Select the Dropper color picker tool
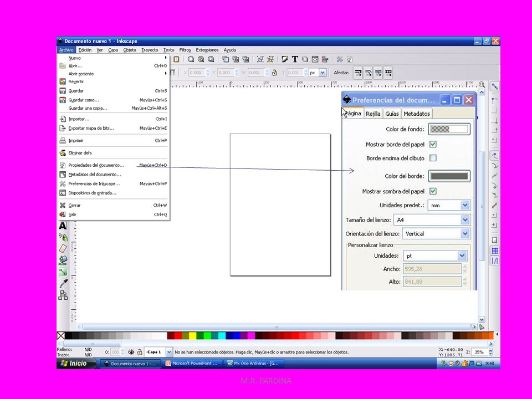This screenshot has width=532, height=399. [63, 283]
